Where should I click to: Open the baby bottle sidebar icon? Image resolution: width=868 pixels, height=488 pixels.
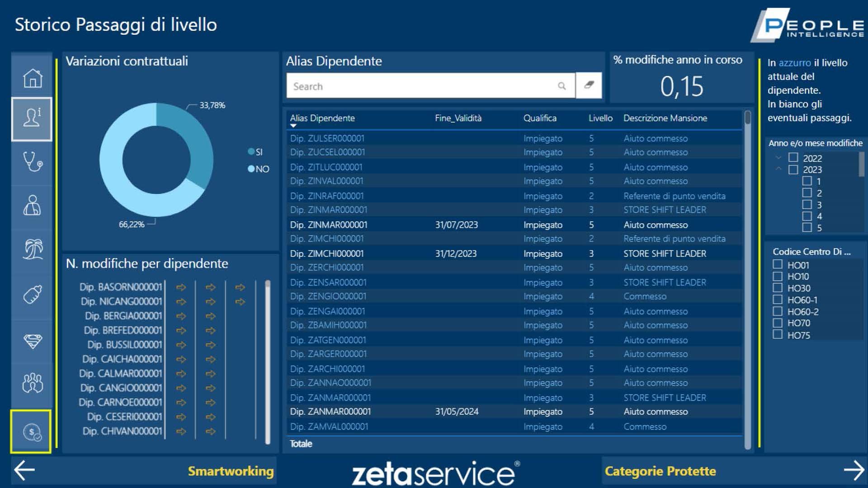click(x=32, y=295)
